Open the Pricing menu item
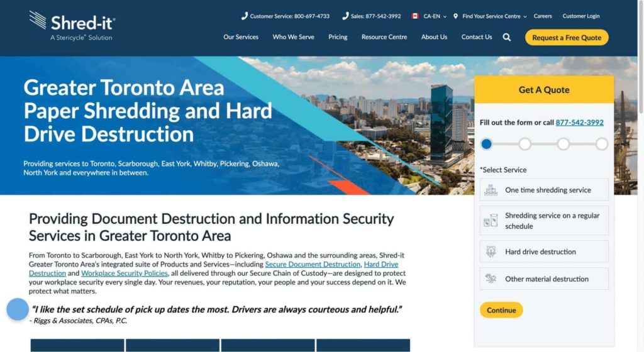 338,37
